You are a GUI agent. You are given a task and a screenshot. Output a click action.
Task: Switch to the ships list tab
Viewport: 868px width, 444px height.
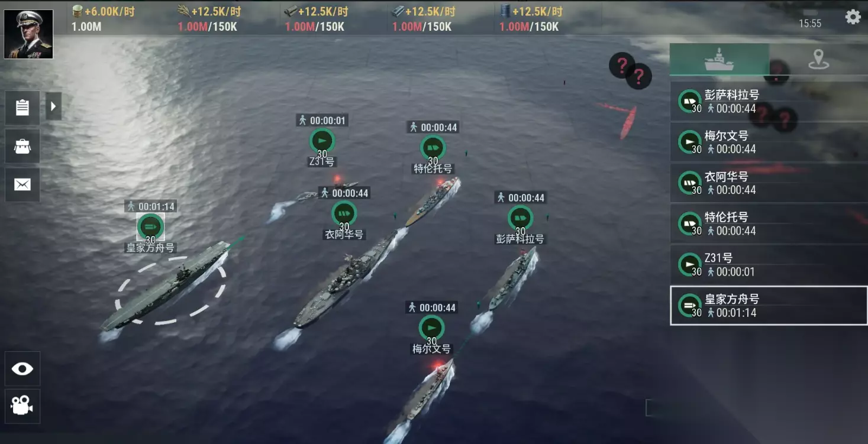(719, 59)
